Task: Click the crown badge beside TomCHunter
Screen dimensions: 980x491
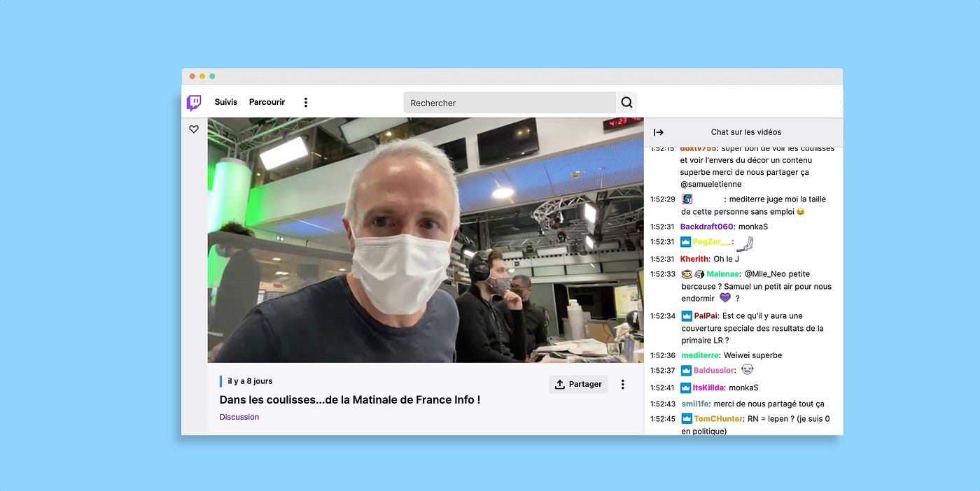Action: click(x=687, y=419)
